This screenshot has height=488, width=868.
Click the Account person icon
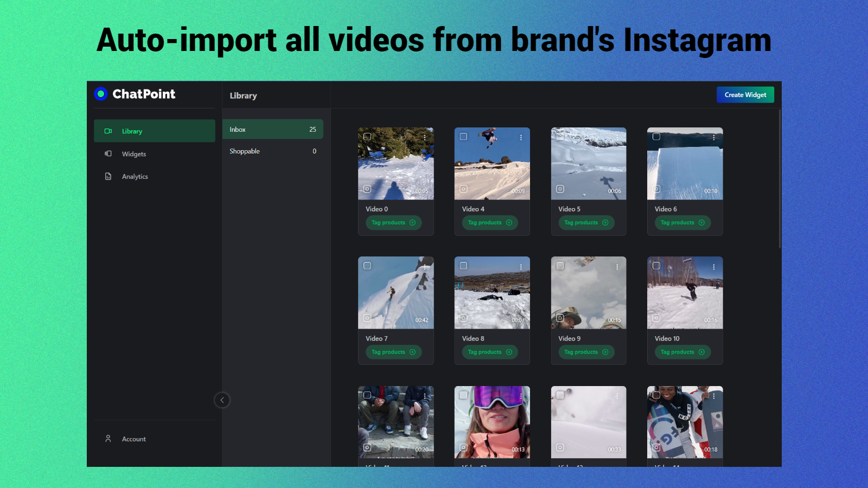(x=108, y=439)
